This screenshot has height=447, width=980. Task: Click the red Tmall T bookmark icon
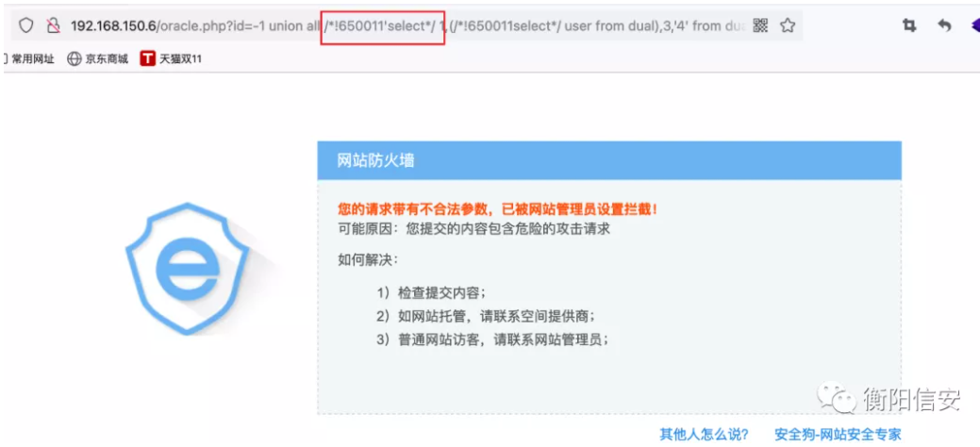147,59
